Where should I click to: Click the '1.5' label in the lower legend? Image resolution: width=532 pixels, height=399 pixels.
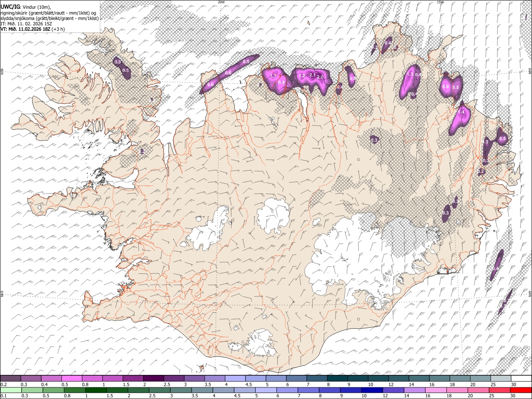click(110, 396)
